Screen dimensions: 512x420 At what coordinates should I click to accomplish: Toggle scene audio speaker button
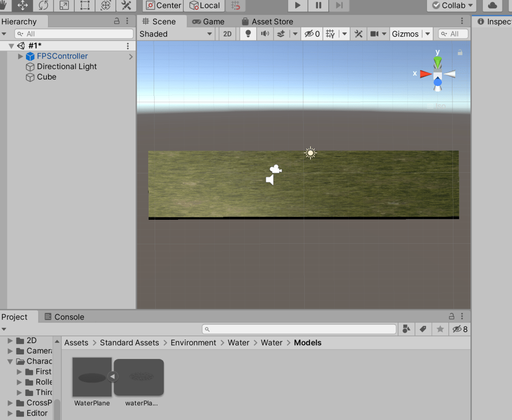(x=264, y=34)
